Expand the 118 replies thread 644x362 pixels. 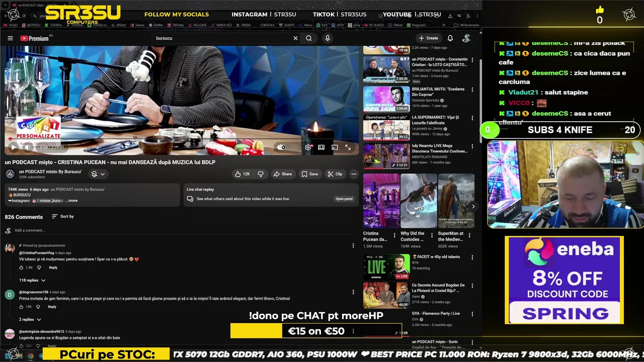tap(32, 280)
